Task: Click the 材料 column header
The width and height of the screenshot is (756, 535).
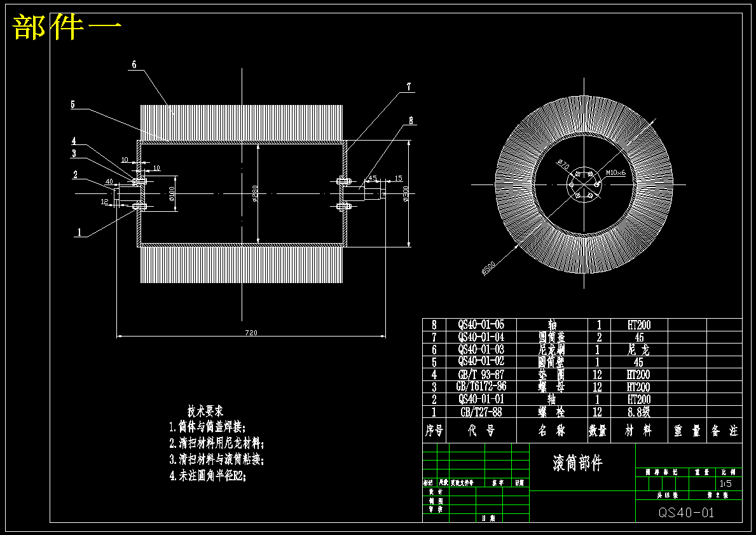Action: click(x=639, y=430)
